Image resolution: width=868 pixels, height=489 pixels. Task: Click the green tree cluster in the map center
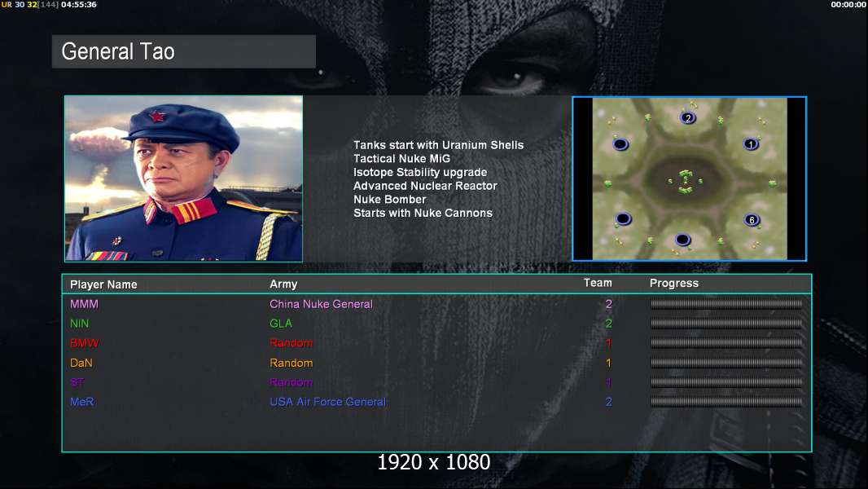click(x=686, y=181)
